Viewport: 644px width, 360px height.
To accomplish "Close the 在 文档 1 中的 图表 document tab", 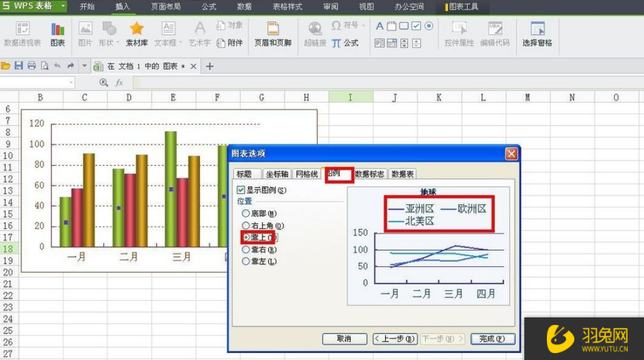I will tap(194, 66).
